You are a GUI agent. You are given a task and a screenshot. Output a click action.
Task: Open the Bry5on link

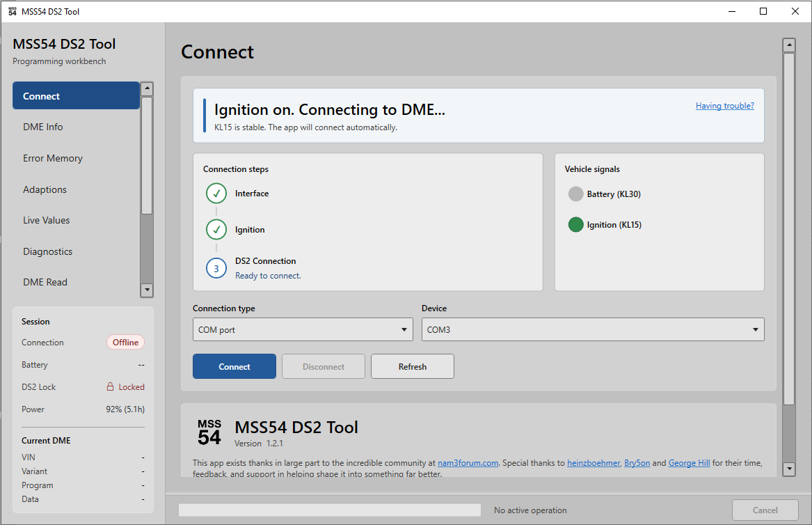(637, 463)
